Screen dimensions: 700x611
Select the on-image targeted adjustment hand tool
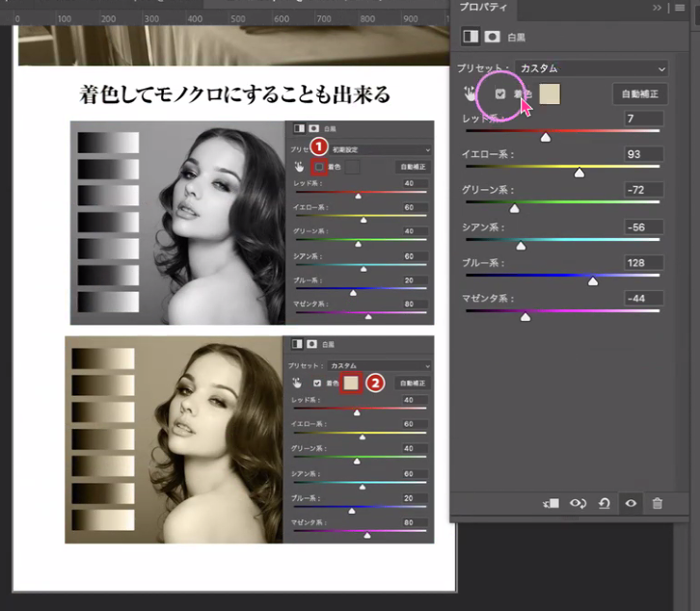[x=471, y=94]
